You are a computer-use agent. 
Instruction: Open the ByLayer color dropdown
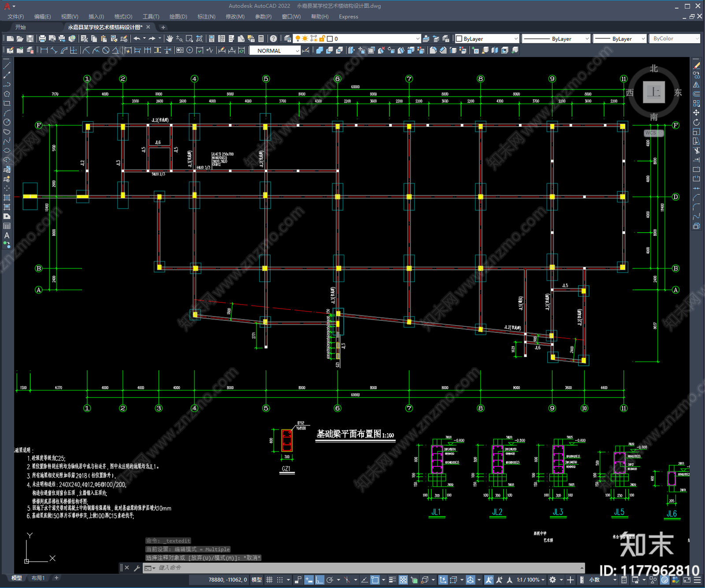pos(487,39)
